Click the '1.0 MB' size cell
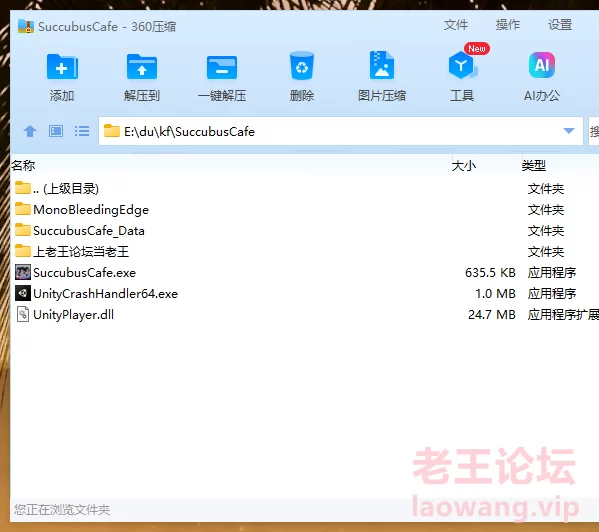This screenshot has height=532, width=599. pyautogui.click(x=495, y=294)
